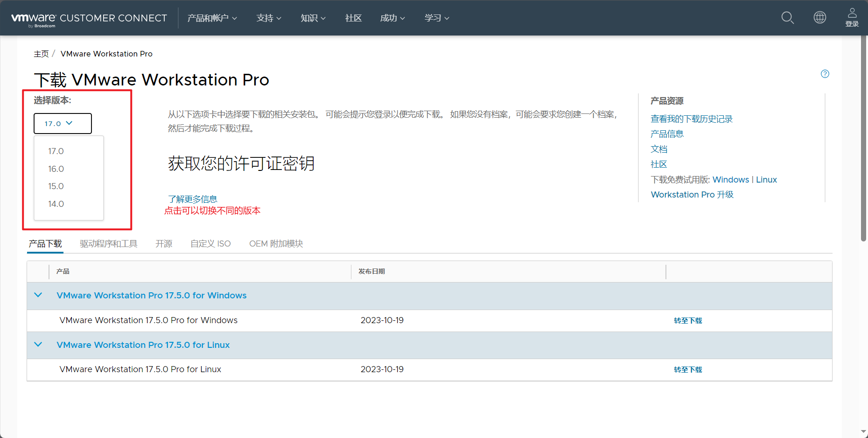The width and height of the screenshot is (868, 438).
Task: Switch to the 开源 tab
Action: click(x=164, y=244)
